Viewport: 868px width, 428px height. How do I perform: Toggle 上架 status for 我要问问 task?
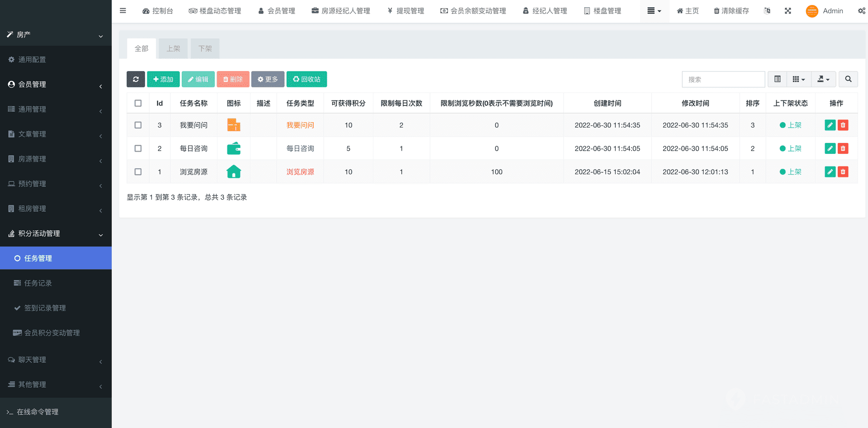[x=790, y=125]
